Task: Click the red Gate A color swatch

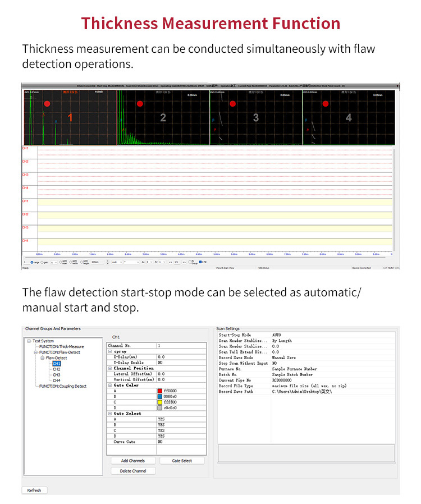Action: point(160,391)
